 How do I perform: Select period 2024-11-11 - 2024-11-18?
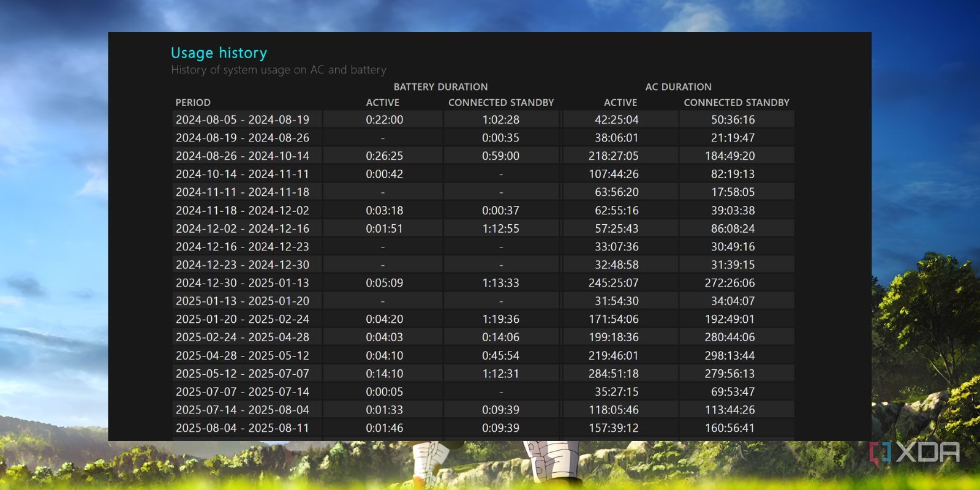tap(243, 192)
